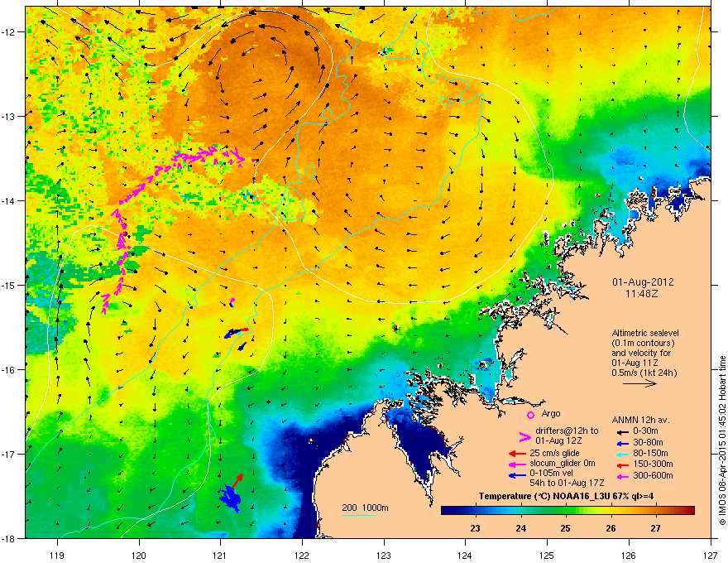The height and width of the screenshot is (563, 728).
Task: Click the blue glider track cluster near 121E 17.5S
Action: pyautogui.click(x=230, y=498)
